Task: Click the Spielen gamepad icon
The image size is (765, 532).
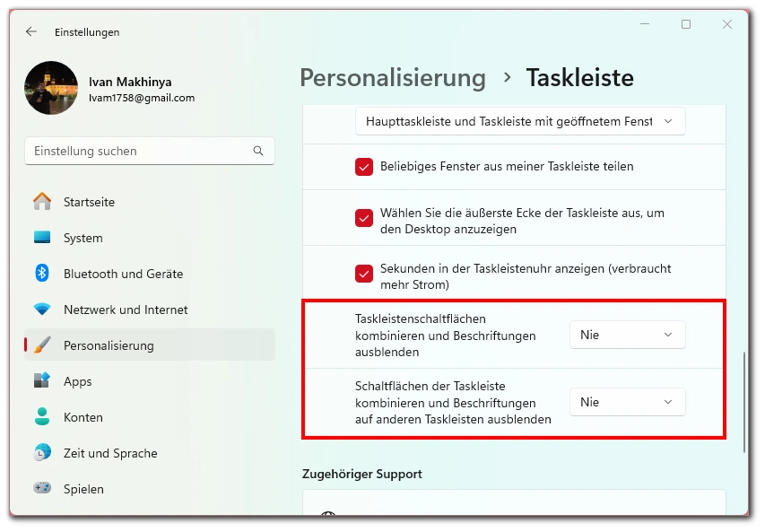Action: [x=42, y=488]
